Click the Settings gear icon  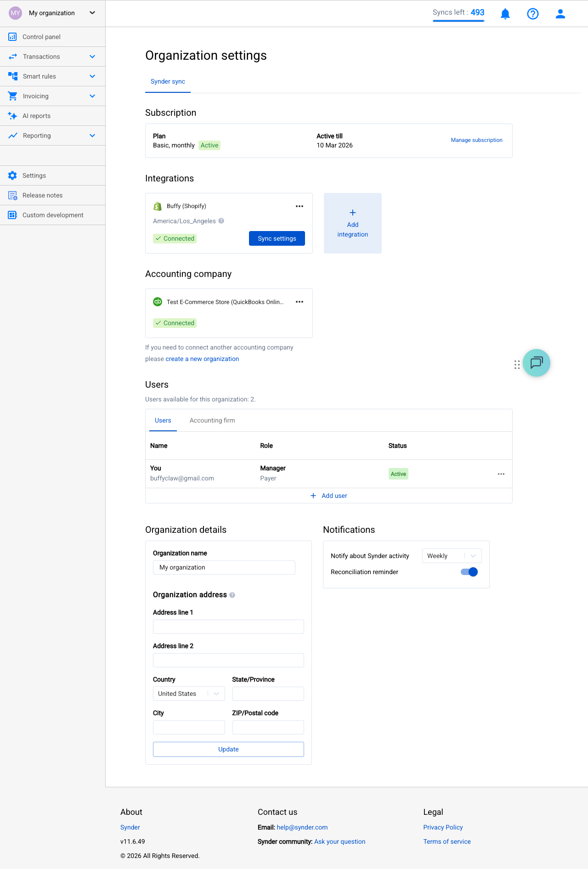tap(12, 175)
